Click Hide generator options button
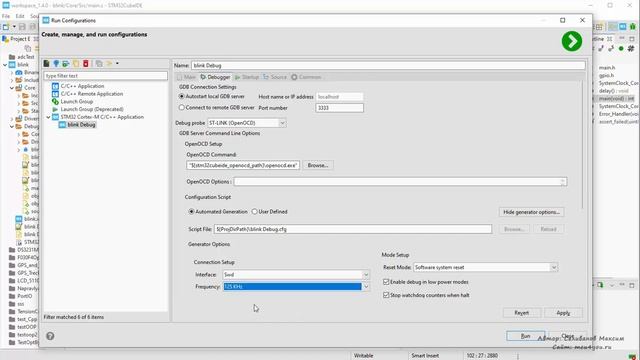 point(531,212)
